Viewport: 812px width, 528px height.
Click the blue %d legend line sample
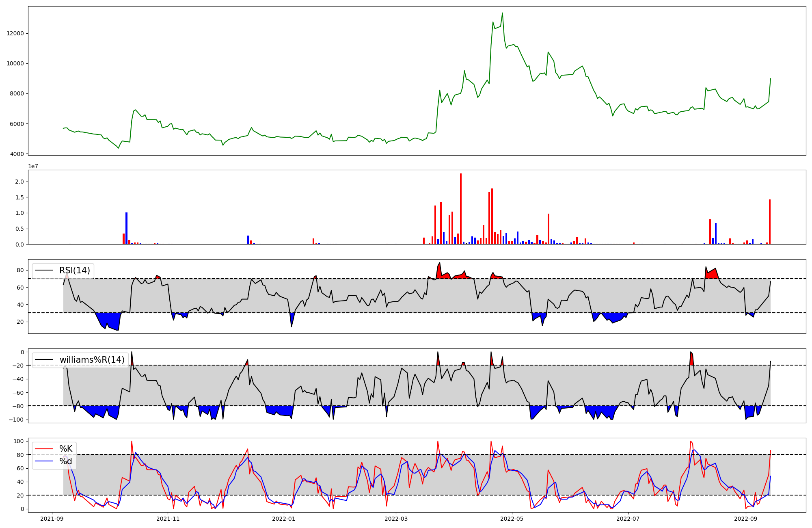44,461
